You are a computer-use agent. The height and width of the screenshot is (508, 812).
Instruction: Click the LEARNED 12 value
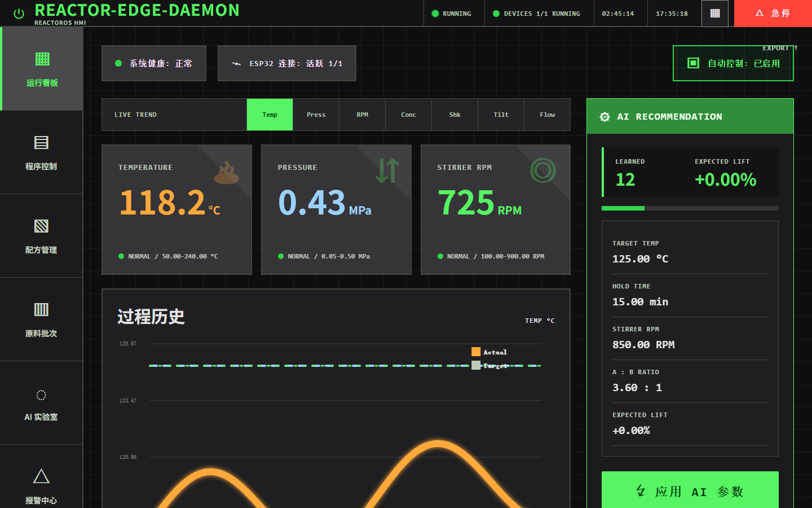coord(625,179)
